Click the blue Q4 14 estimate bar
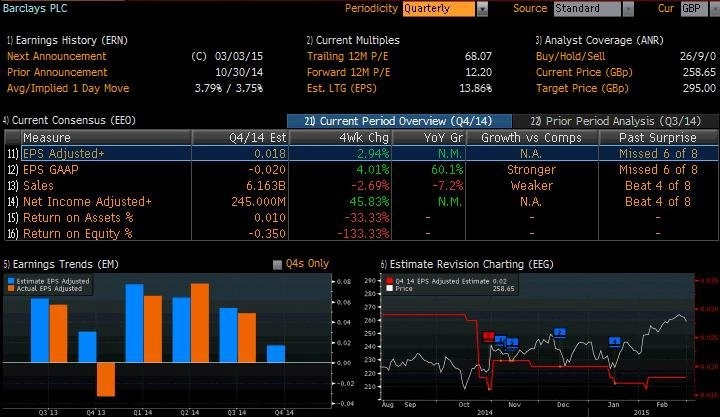Image resolution: width=720 pixels, height=417 pixels. pyautogui.click(x=276, y=354)
